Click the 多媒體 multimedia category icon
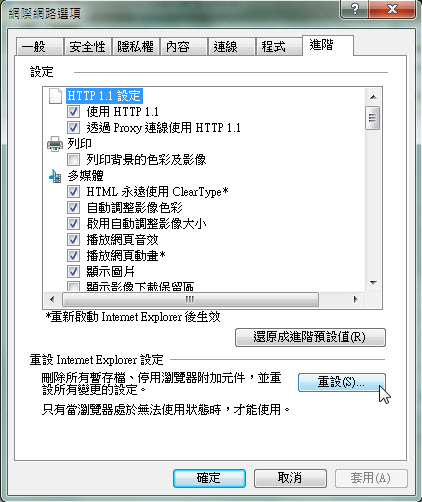 coord(55,176)
